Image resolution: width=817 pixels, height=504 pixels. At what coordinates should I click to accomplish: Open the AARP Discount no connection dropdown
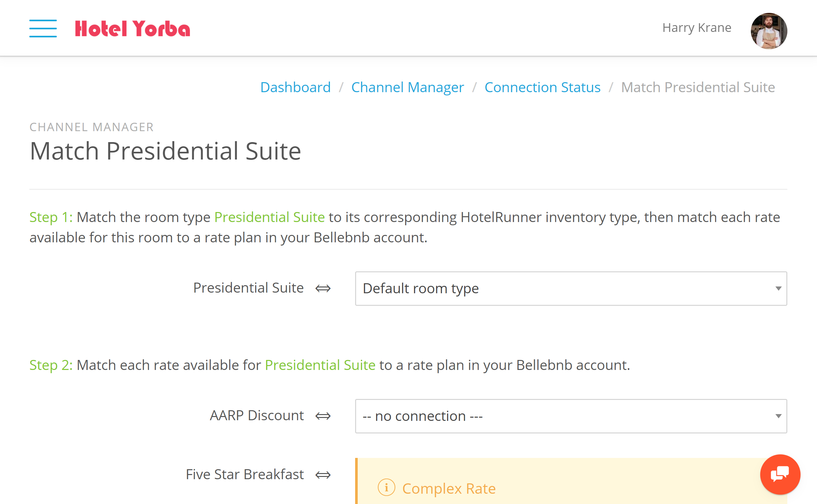click(x=571, y=416)
